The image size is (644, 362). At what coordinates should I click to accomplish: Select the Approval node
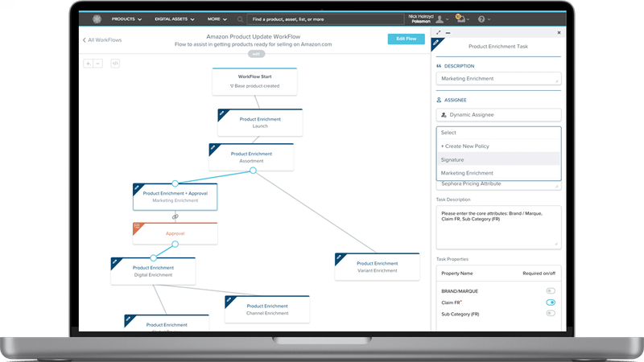click(x=175, y=233)
